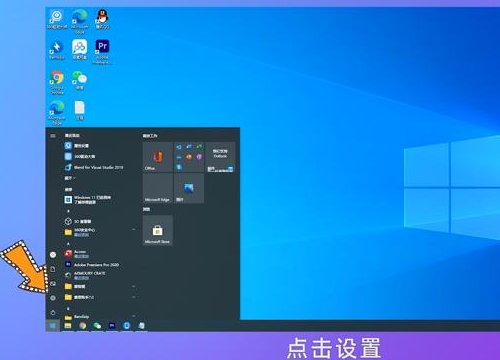Click the user account avatar in Start sidebar
The image size is (500, 360).
(53, 255)
